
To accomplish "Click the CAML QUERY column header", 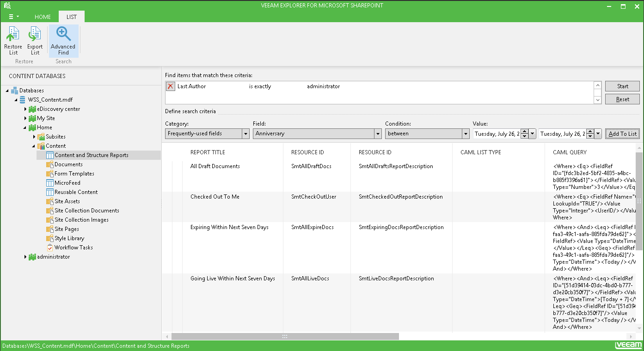I will 570,152.
